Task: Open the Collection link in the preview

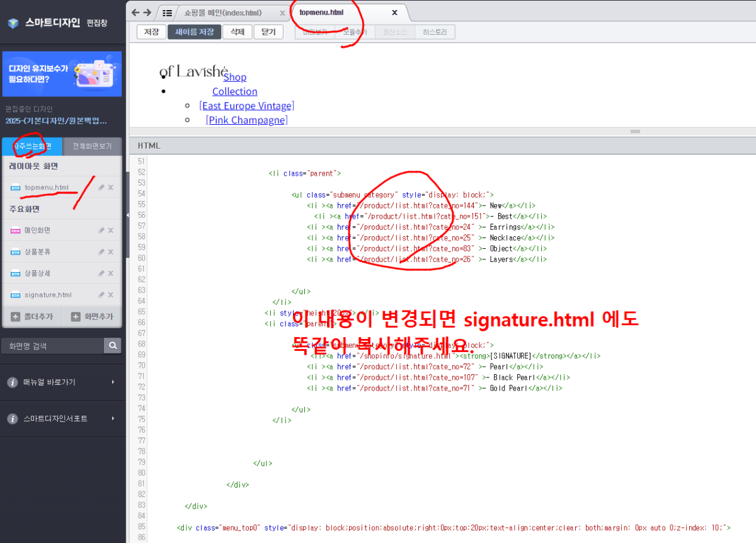Action: click(x=234, y=91)
